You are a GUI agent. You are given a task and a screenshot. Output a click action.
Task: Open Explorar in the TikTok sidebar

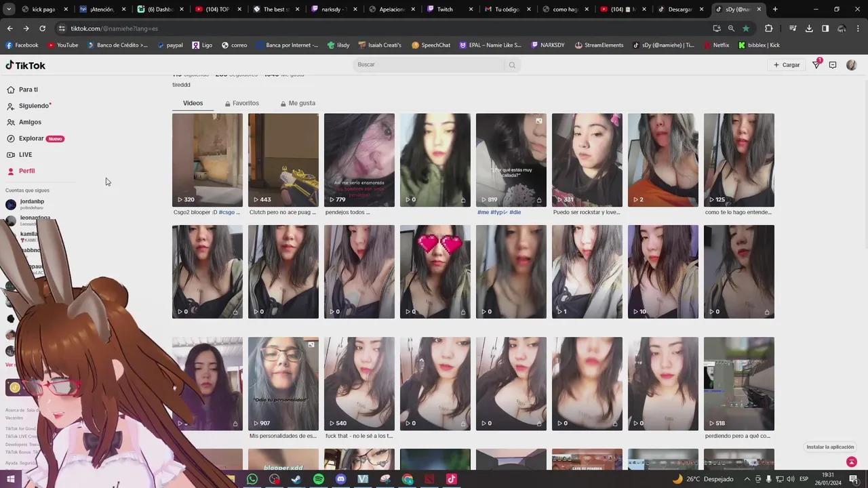point(31,138)
